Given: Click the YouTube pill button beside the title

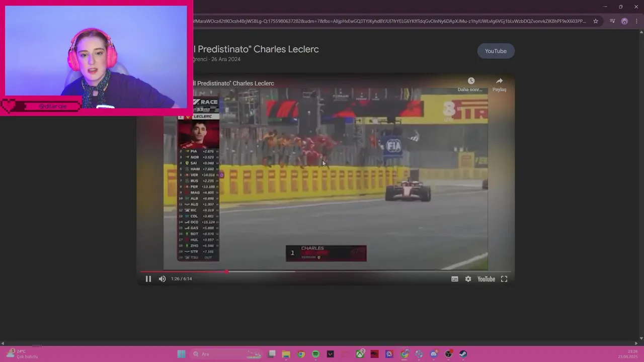Looking at the screenshot, I should point(496,51).
